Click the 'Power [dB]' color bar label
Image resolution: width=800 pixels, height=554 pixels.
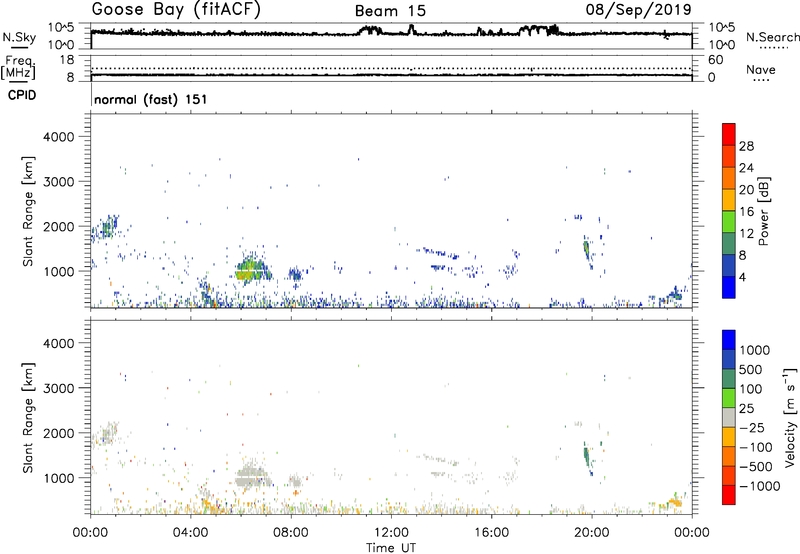[763, 211]
